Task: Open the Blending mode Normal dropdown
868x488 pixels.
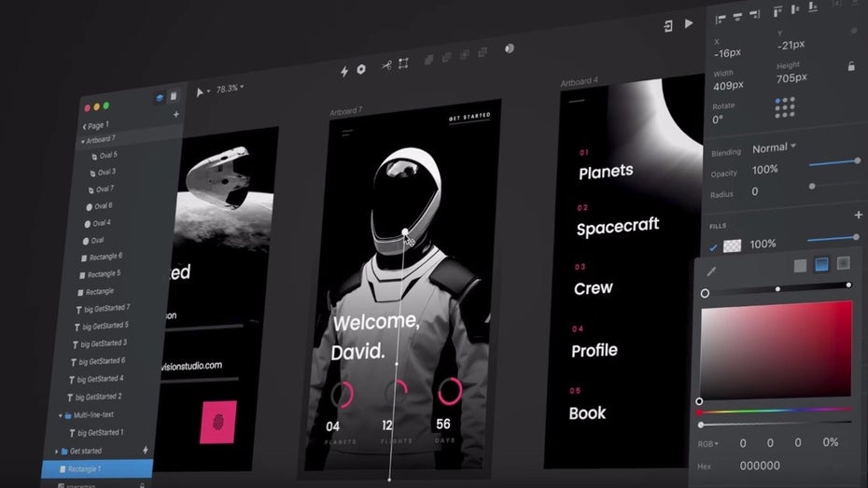Action: pos(774,147)
